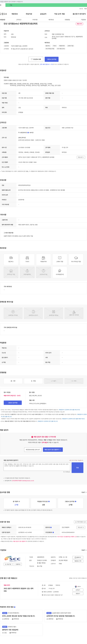Click the 요약보기 button

pyautogui.click(x=78, y=590)
